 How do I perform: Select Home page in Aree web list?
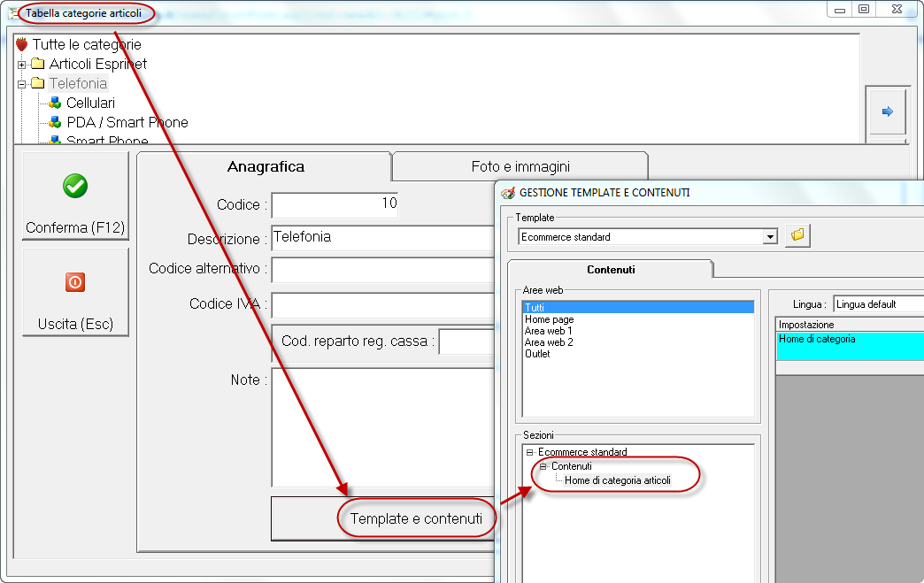coord(550,319)
